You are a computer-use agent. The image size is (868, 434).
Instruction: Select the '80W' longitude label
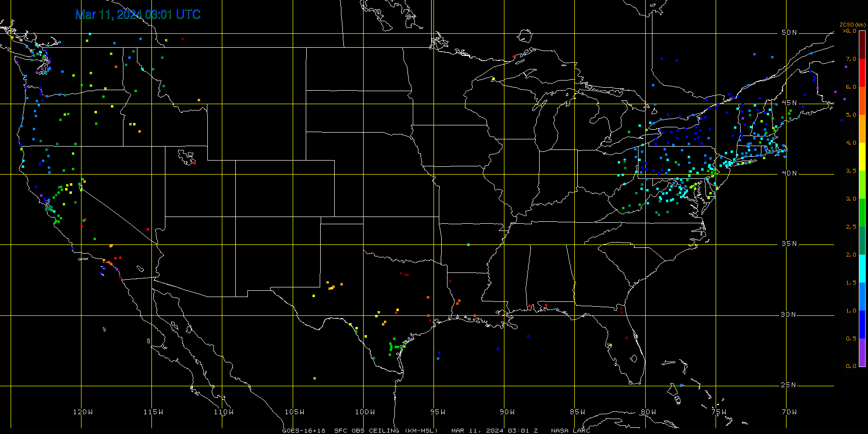coord(649,412)
